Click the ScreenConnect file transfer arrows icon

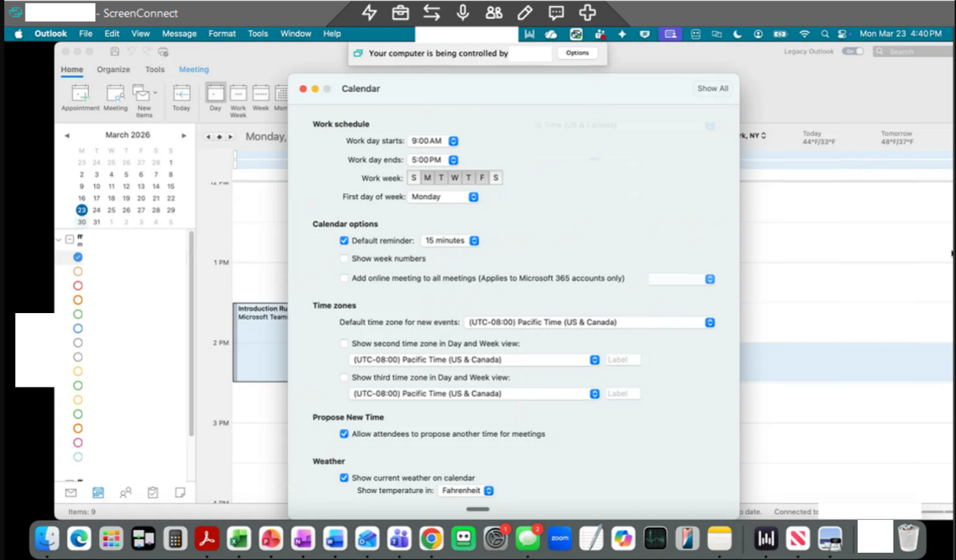(431, 12)
